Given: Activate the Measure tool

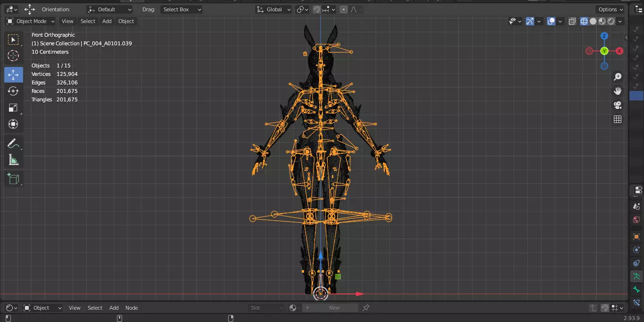Looking at the screenshot, I should 13,160.
